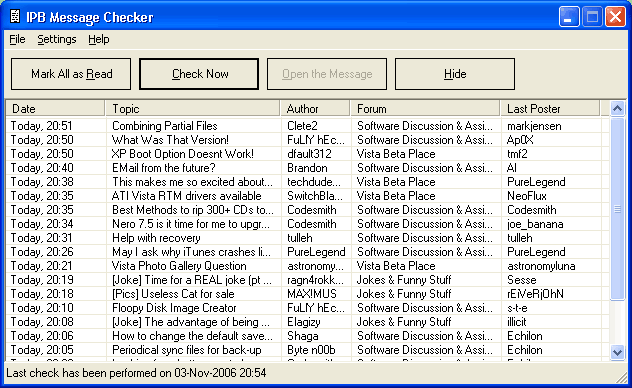Click the window resize grip in status bar
The image size is (632, 388).
tap(622, 378)
